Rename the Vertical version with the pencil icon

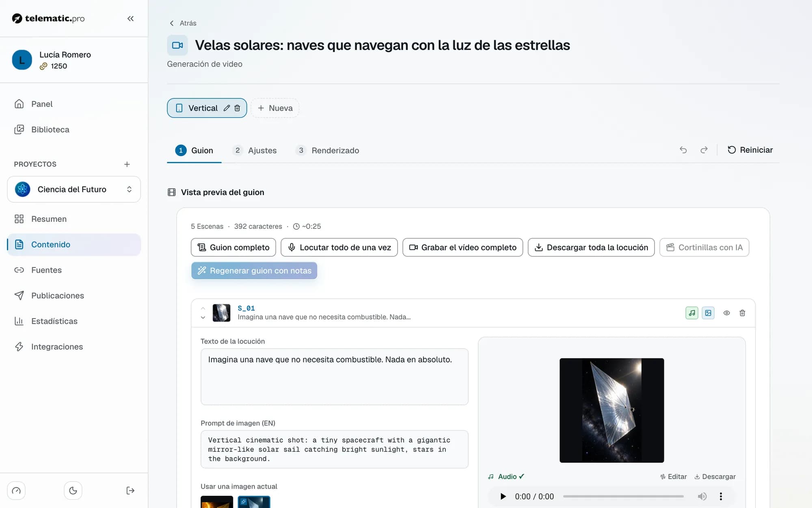click(x=227, y=108)
